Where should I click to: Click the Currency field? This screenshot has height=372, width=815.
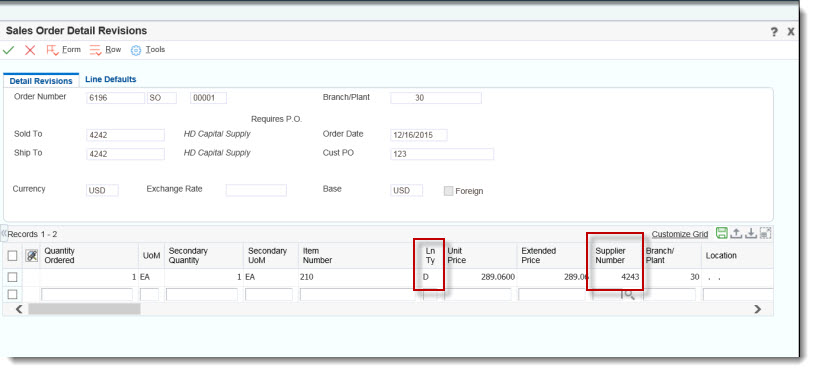pos(102,190)
